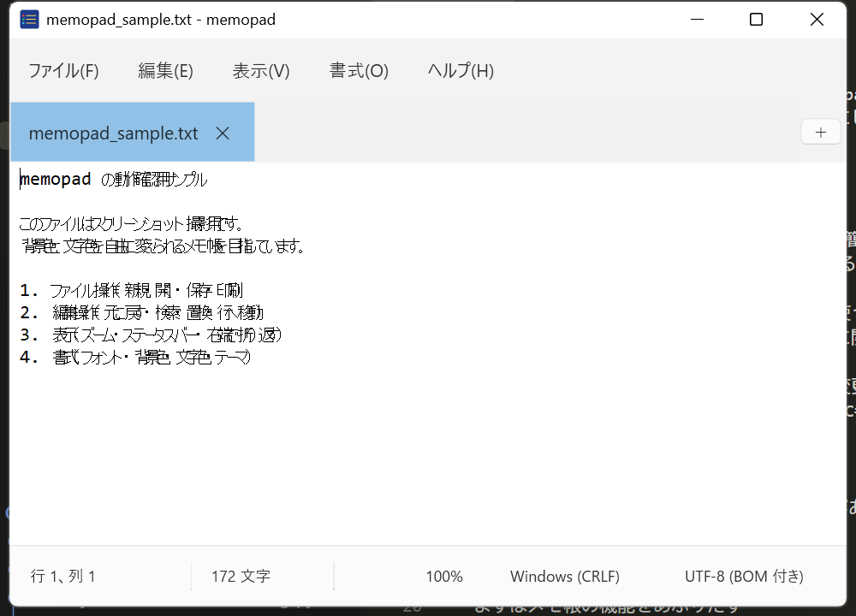
Task: Maximize the memopad window
Action: (x=756, y=20)
